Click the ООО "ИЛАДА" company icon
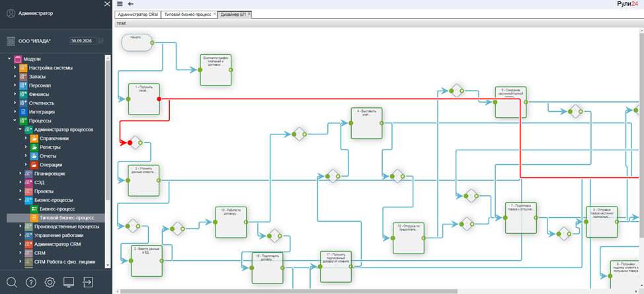 click(x=11, y=41)
